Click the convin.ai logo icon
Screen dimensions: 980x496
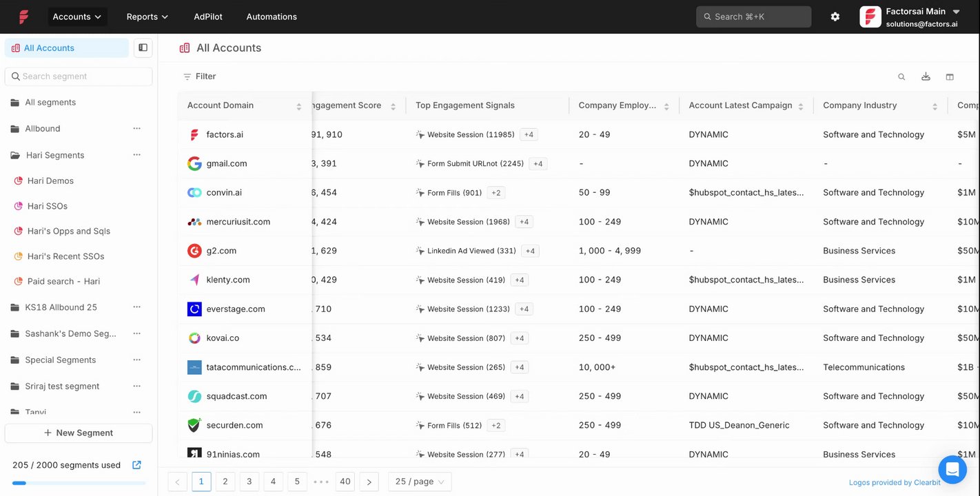tap(194, 193)
